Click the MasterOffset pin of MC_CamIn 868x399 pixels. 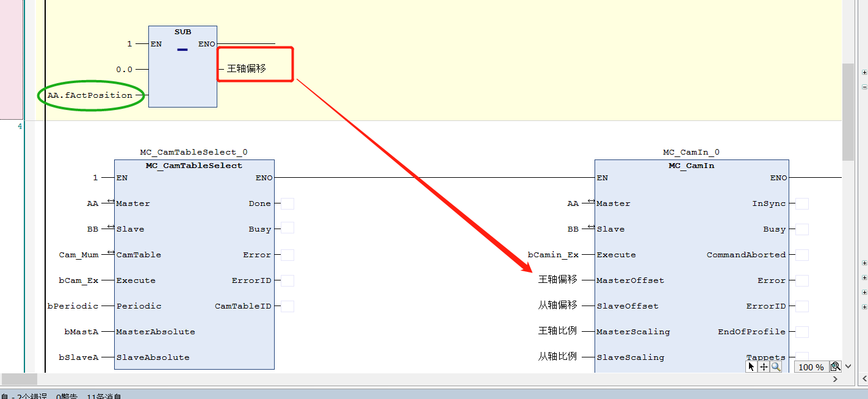coord(631,280)
